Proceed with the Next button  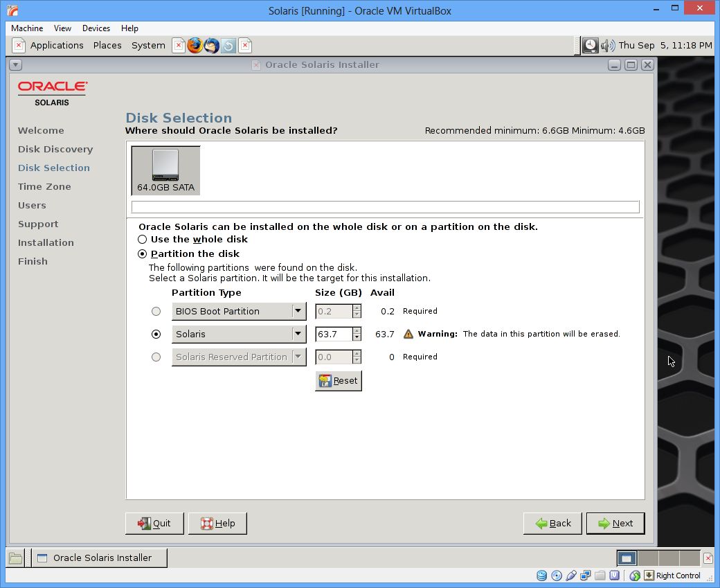click(x=615, y=523)
